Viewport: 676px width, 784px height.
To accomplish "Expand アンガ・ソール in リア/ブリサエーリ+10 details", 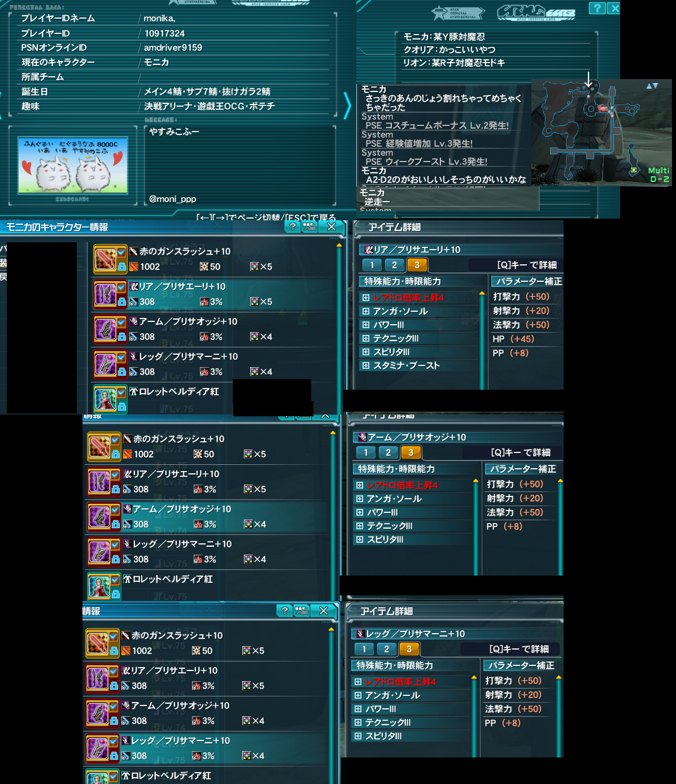I will coord(366,311).
